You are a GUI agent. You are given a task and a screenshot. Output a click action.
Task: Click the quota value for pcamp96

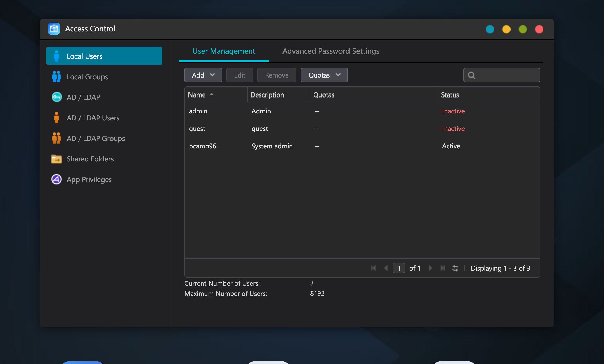317,146
